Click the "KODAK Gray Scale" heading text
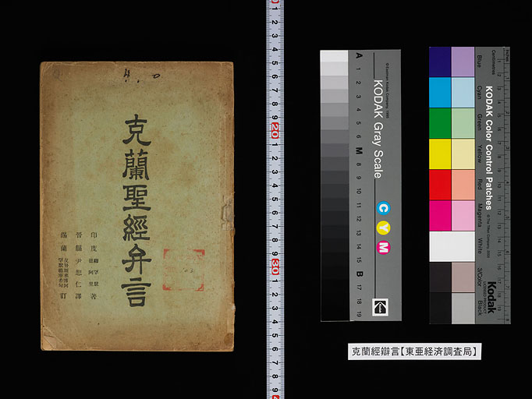The width and height of the screenshot is (532, 399). pos(379,129)
